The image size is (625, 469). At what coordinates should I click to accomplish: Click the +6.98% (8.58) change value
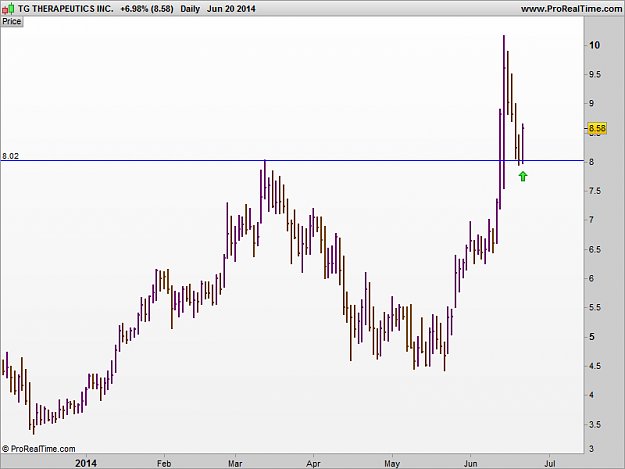pyautogui.click(x=147, y=9)
